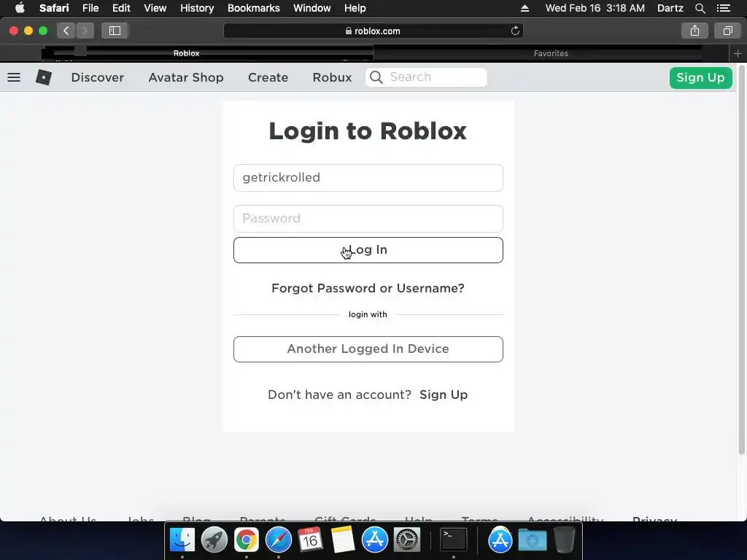Viewport: 747px width, 560px height.
Task: Click the eject icon in menu bar
Action: tap(525, 8)
